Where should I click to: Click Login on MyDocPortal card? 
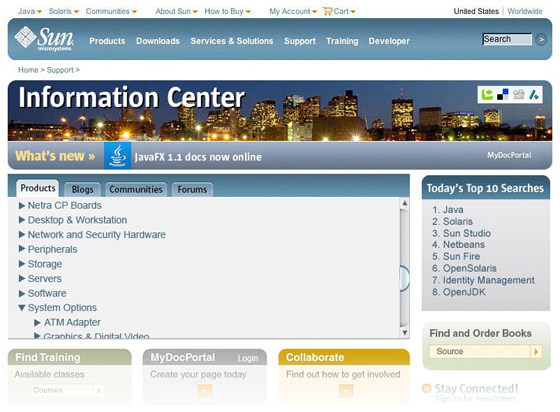[x=248, y=358]
